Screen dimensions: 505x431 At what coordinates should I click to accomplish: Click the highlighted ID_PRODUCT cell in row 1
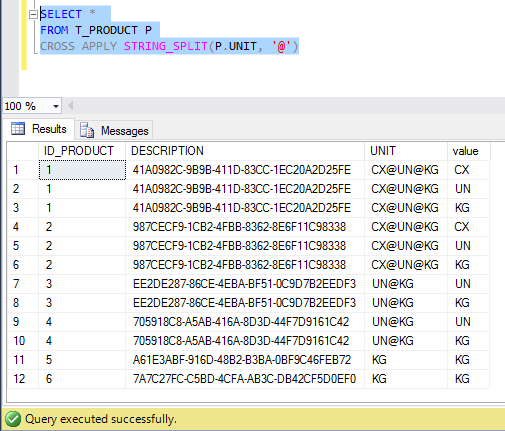click(82, 170)
